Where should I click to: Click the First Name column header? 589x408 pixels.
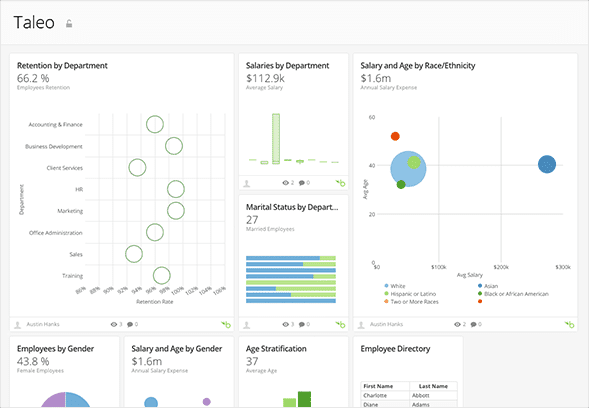(x=385, y=386)
